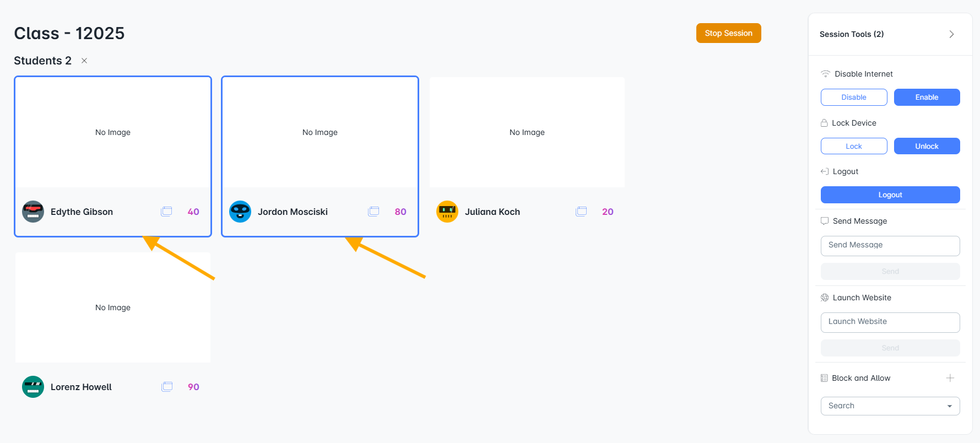This screenshot has width=980, height=443.
Task: Select Juliana Koch's screen thumbnail
Action: click(527, 132)
